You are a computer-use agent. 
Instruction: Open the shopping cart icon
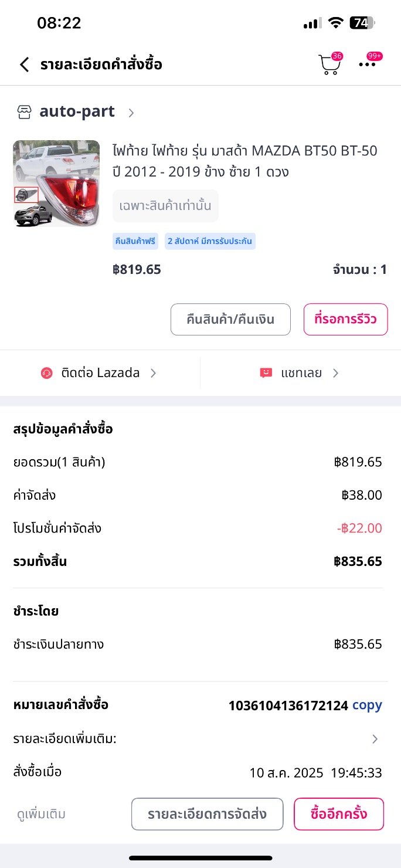tap(328, 65)
